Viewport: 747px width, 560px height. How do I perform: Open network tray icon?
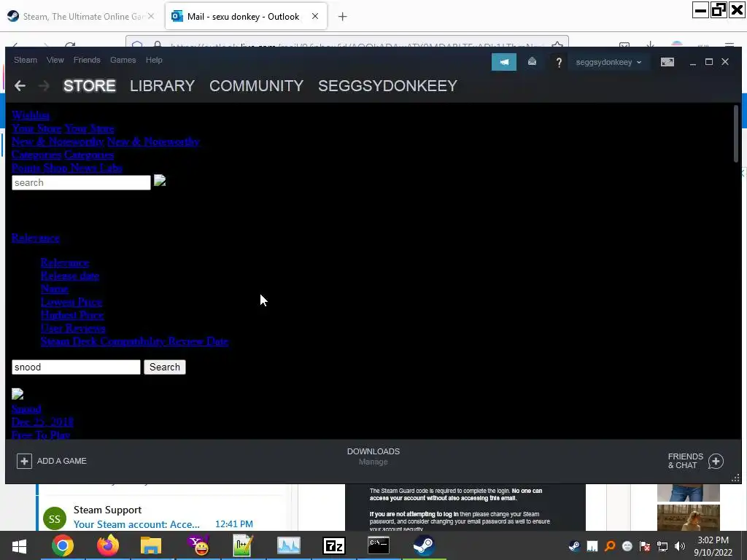pyautogui.click(x=662, y=546)
